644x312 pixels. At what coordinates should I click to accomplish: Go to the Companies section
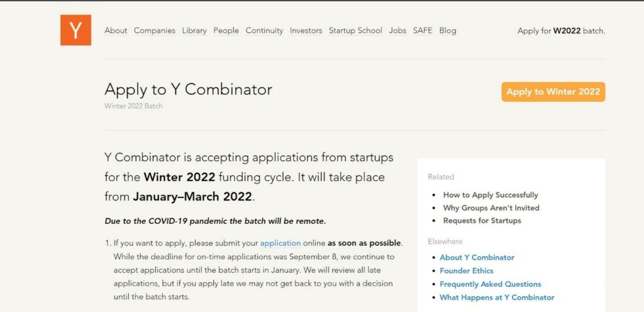[155, 30]
